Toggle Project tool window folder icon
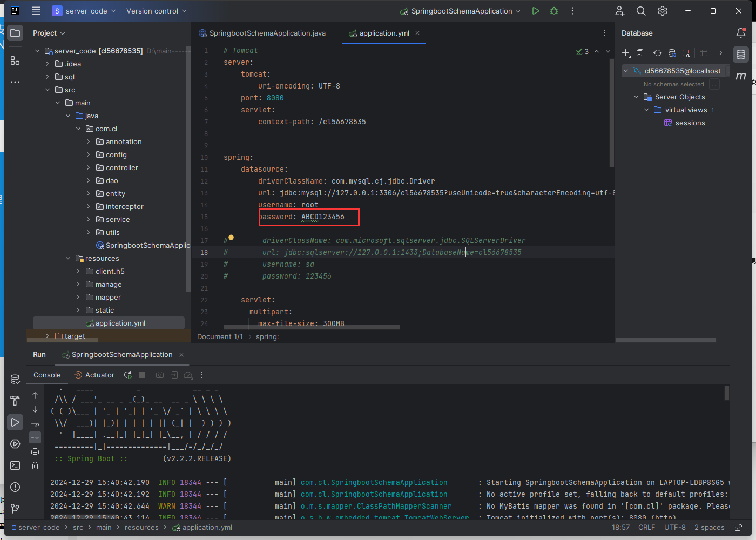Viewport: 756px width, 540px height. pyautogui.click(x=15, y=33)
